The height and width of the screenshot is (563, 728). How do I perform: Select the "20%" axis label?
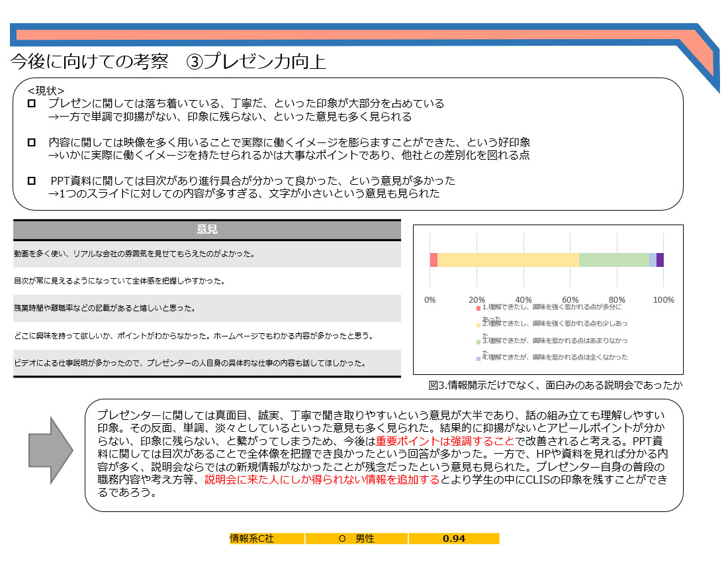tap(477, 299)
